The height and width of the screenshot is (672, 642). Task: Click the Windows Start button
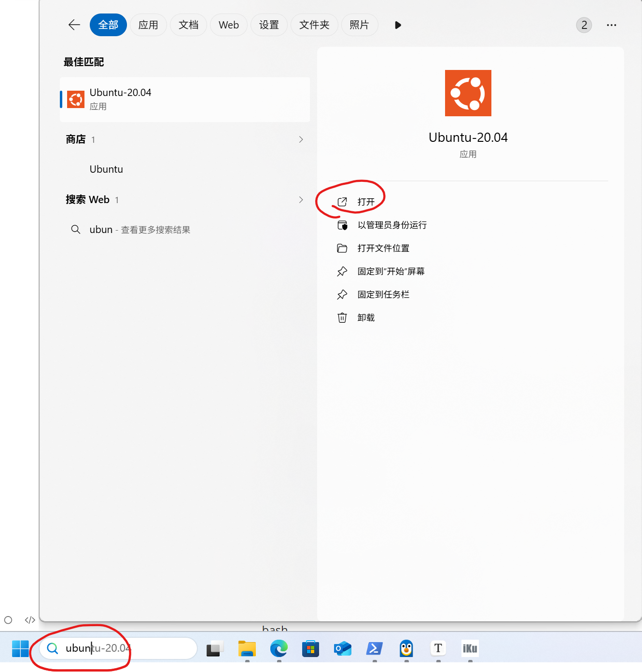click(x=20, y=648)
